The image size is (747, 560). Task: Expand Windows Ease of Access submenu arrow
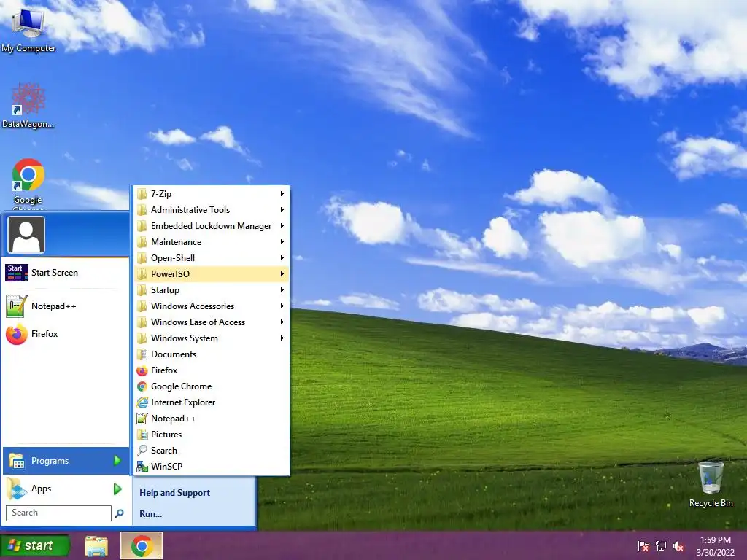click(x=282, y=322)
